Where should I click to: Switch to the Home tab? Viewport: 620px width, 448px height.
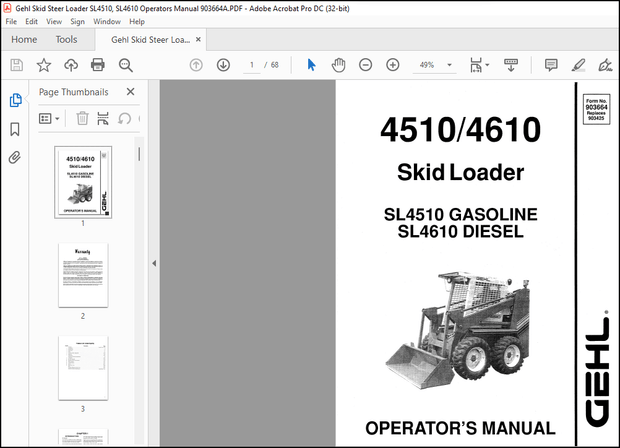[24, 40]
